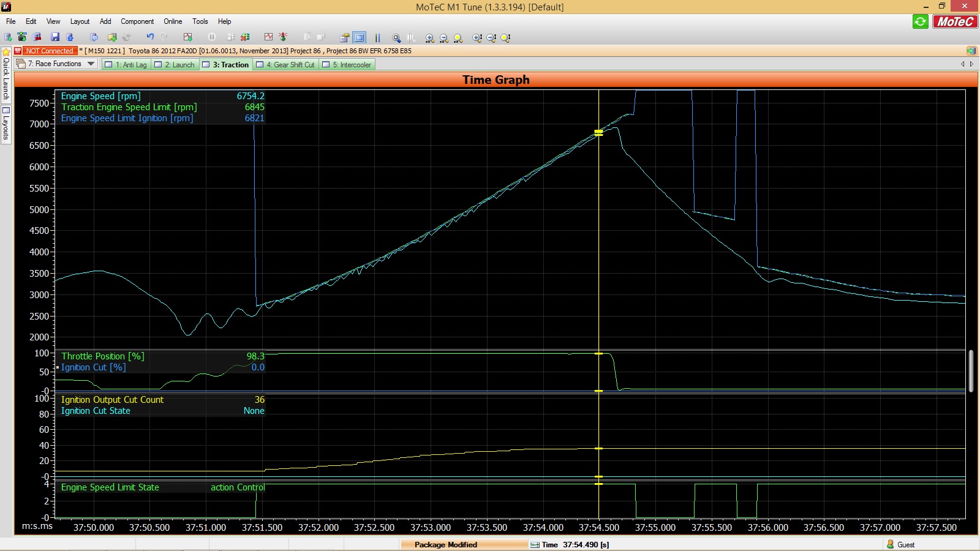
Task: Click the blue up-arrow icon right of save
Action: [x=70, y=37]
